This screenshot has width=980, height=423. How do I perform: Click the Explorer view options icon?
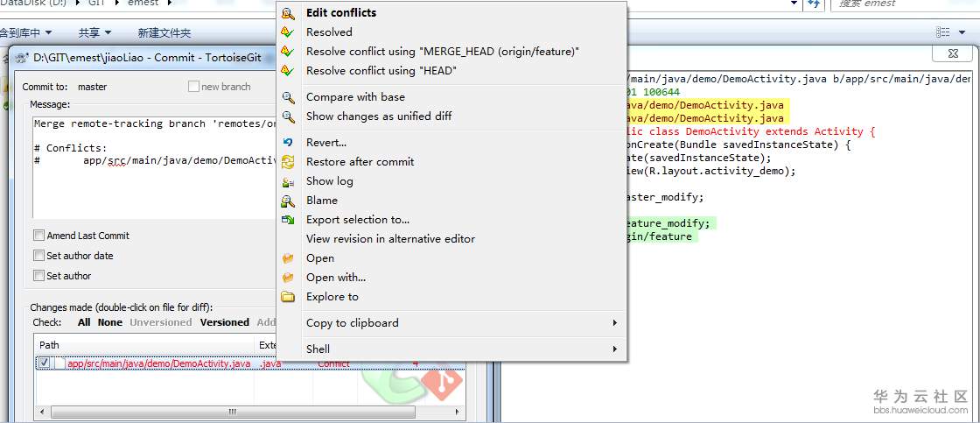942,32
